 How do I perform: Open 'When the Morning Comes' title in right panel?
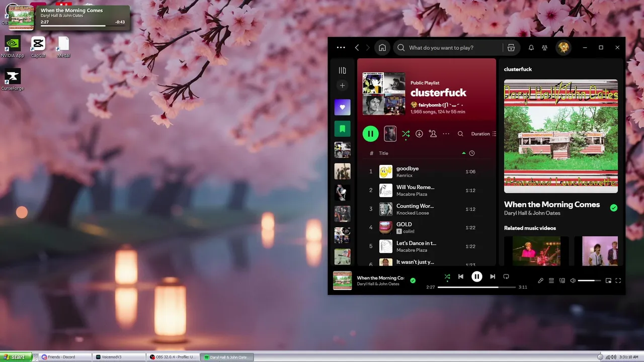click(552, 205)
